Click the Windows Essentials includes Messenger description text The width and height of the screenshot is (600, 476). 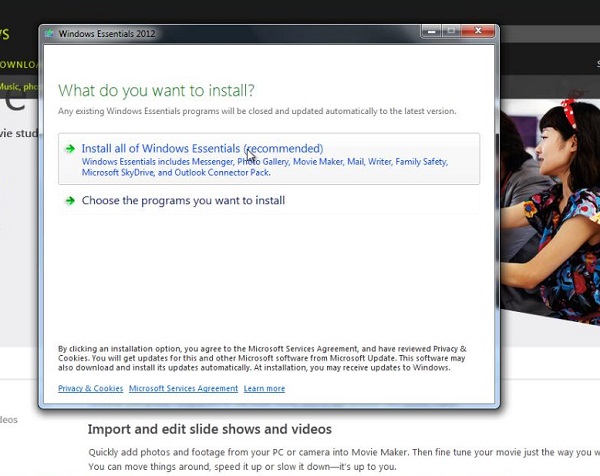coord(265,167)
